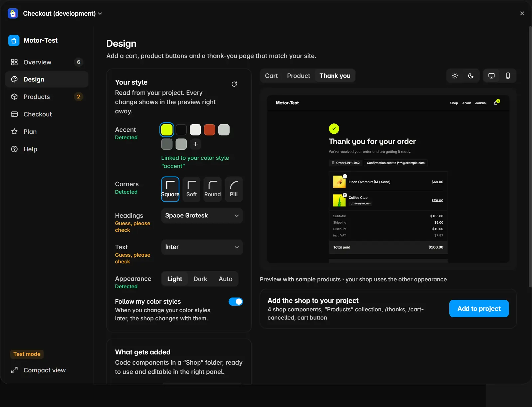Select the black accent swatch

[181, 130]
